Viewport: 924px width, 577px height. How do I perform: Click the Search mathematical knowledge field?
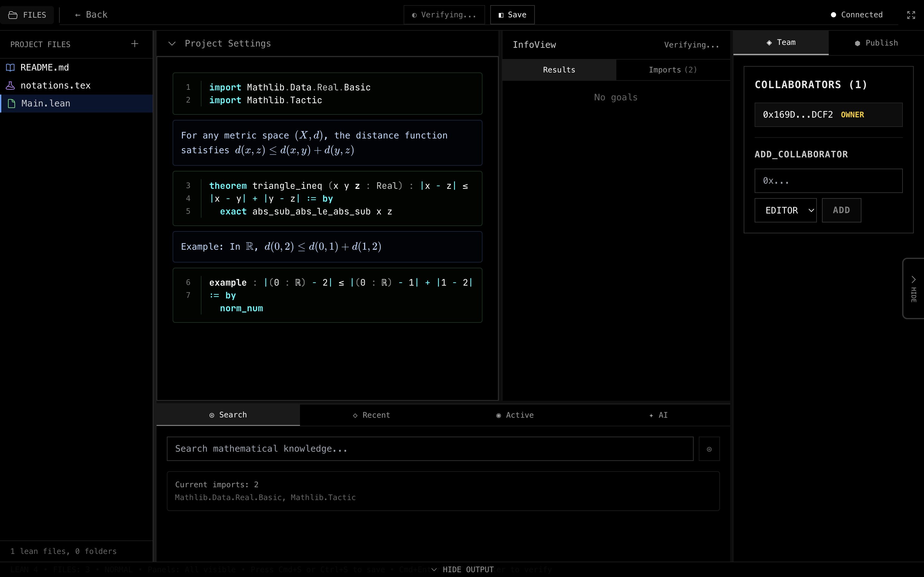430,449
